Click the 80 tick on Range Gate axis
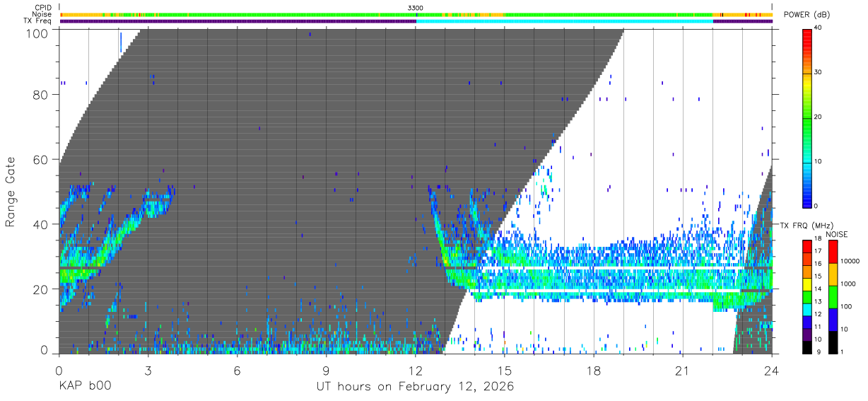868x401 pixels. coord(41,94)
